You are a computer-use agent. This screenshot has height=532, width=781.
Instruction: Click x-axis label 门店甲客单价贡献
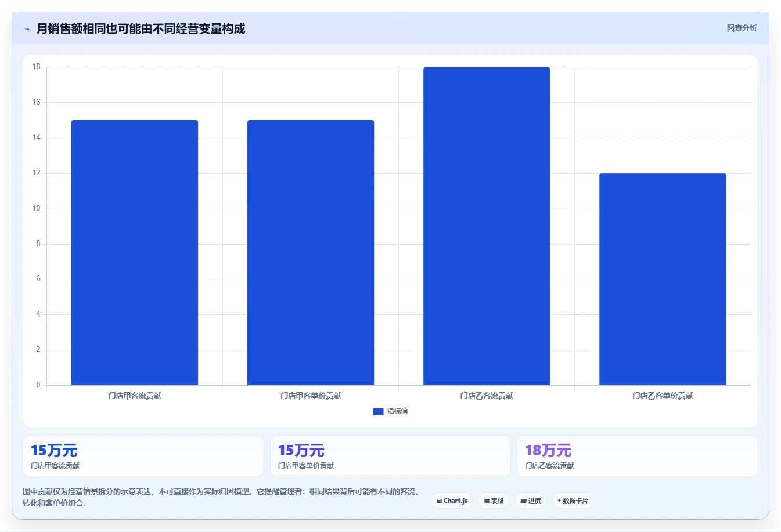coord(311,396)
